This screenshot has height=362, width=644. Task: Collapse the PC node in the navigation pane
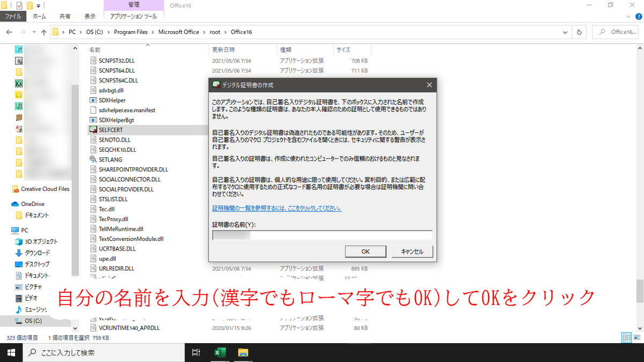(x=9, y=230)
